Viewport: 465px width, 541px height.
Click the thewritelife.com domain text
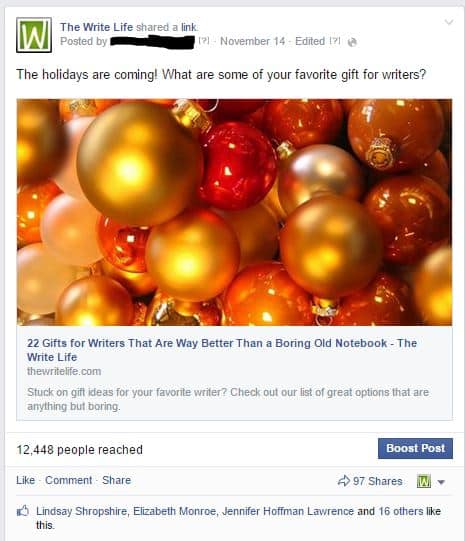[64, 372]
